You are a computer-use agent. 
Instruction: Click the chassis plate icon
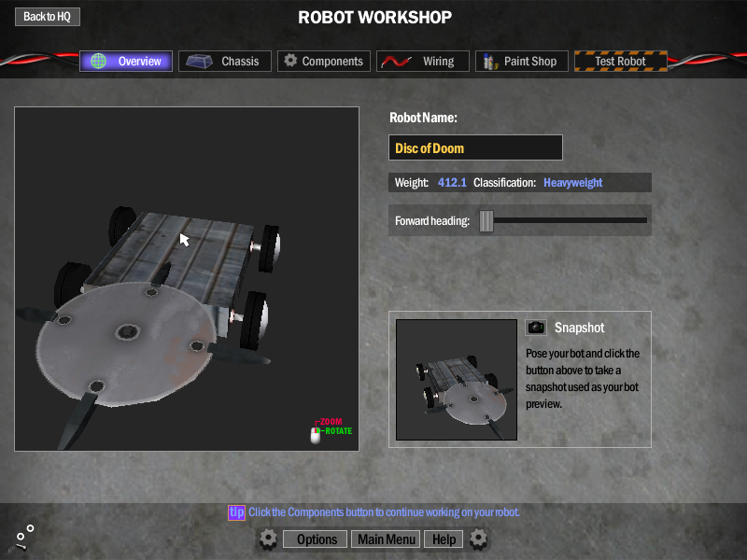click(199, 62)
